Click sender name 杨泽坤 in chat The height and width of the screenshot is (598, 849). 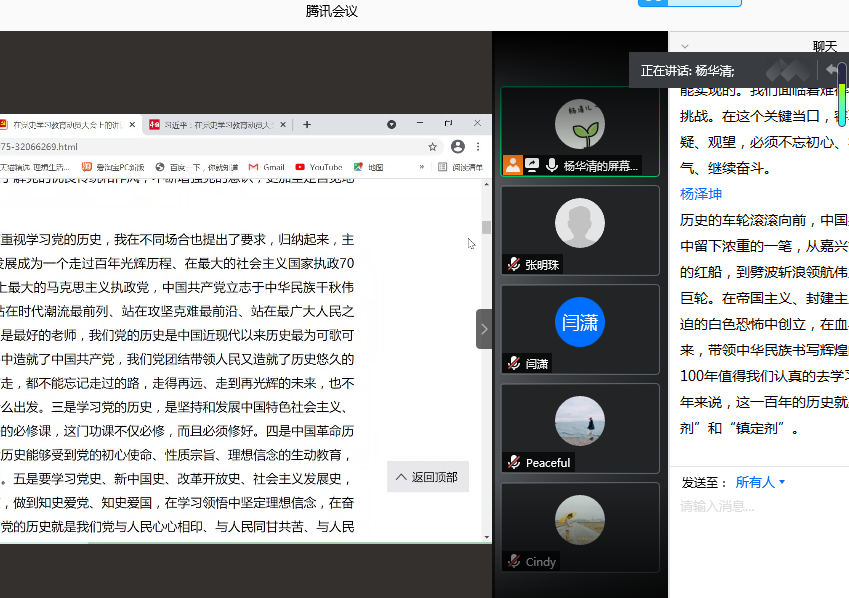[701, 194]
